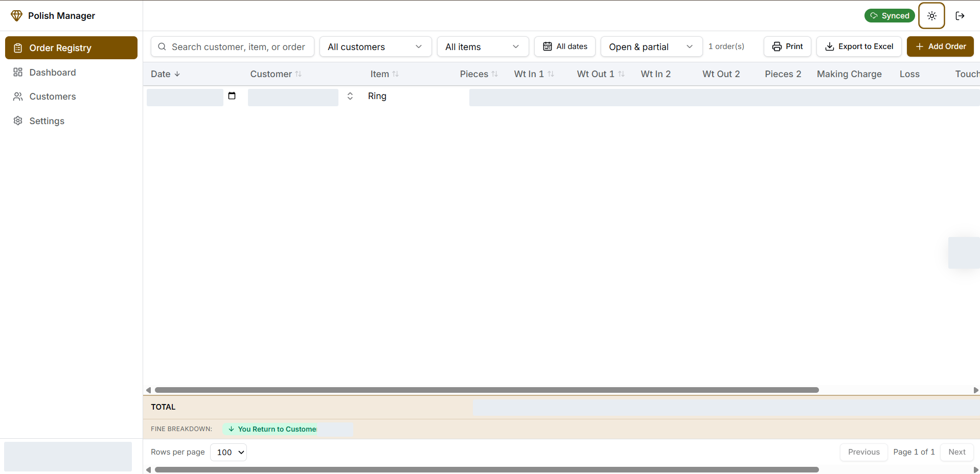Expand the All customers dropdown
This screenshot has width=980, height=474.
pyautogui.click(x=376, y=46)
